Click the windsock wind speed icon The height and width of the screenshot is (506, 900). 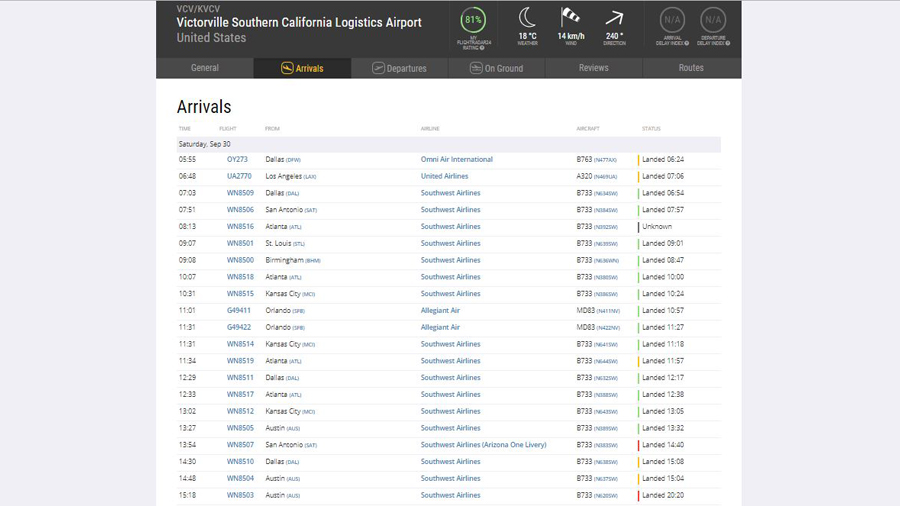tap(571, 17)
